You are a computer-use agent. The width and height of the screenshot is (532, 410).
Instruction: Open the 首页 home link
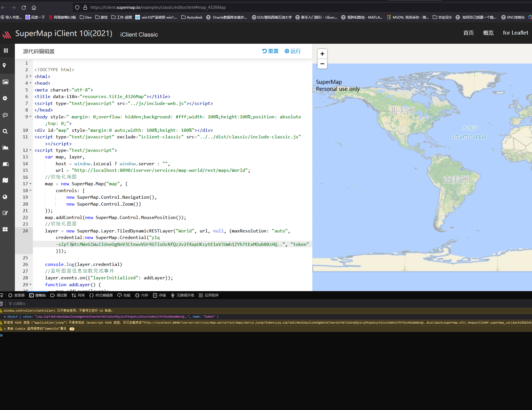tap(469, 33)
